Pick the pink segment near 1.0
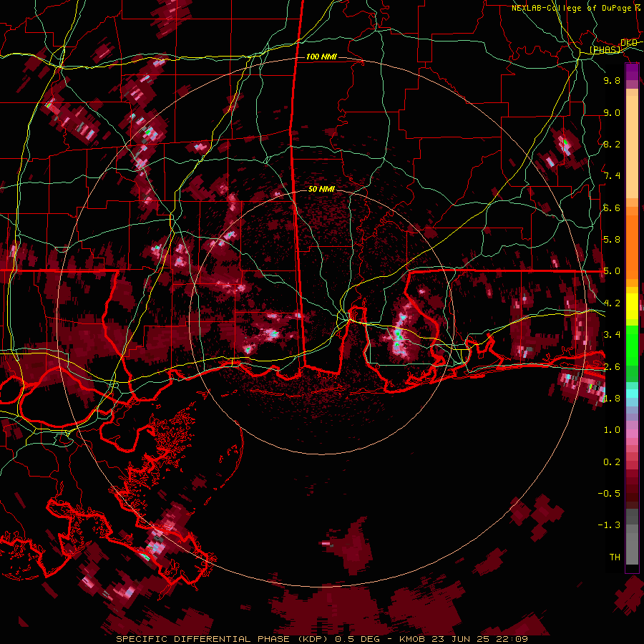 coord(632,433)
